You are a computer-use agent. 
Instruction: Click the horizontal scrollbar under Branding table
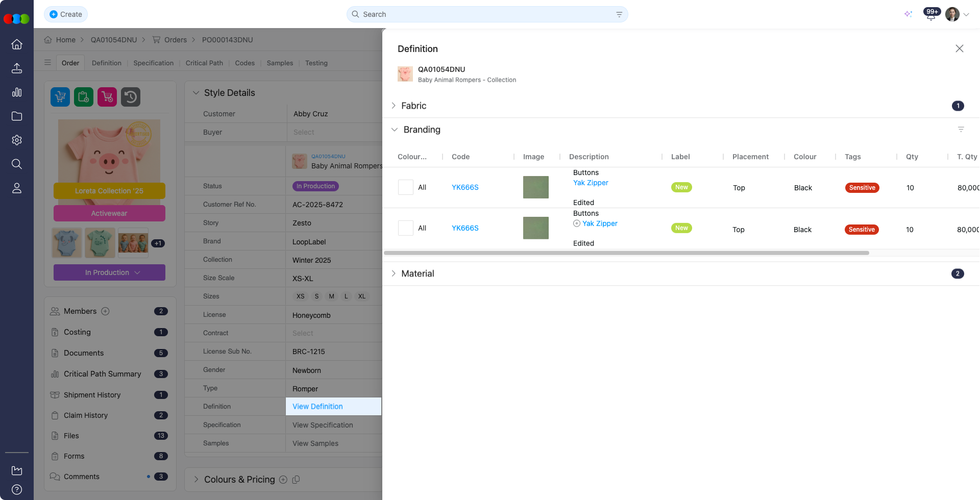tap(626, 253)
